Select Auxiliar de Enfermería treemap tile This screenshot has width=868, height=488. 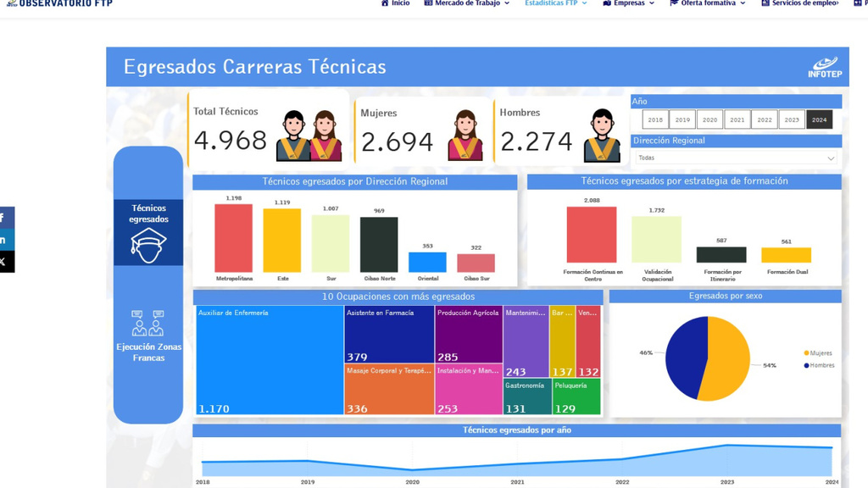(270, 360)
